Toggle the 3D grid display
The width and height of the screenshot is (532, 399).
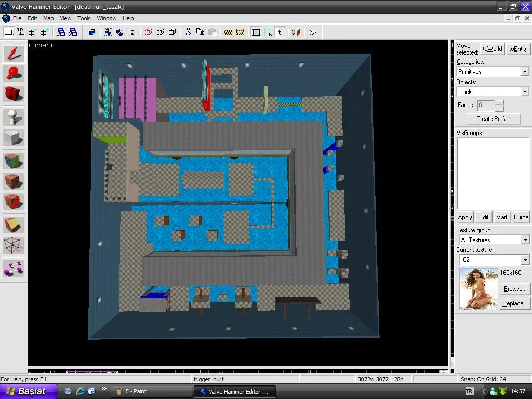pos(20,32)
